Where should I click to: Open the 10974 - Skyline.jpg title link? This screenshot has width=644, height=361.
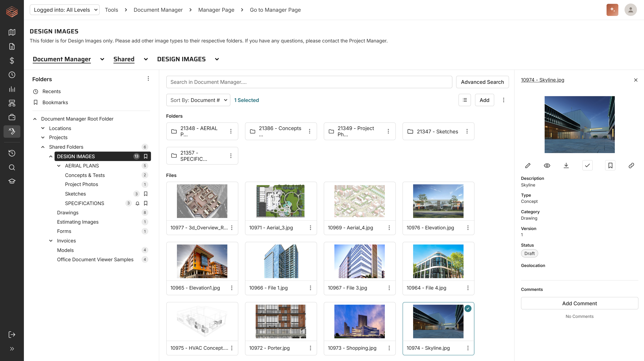pos(542,80)
